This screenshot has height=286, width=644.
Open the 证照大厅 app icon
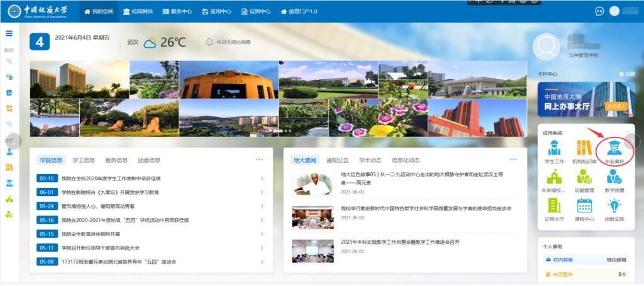[x=554, y=206]
